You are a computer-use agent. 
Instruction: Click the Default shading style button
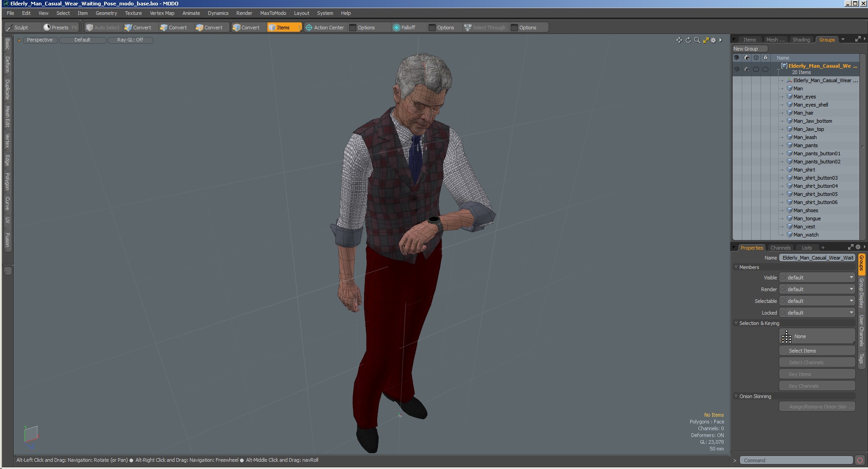click(x=83, y=40)
